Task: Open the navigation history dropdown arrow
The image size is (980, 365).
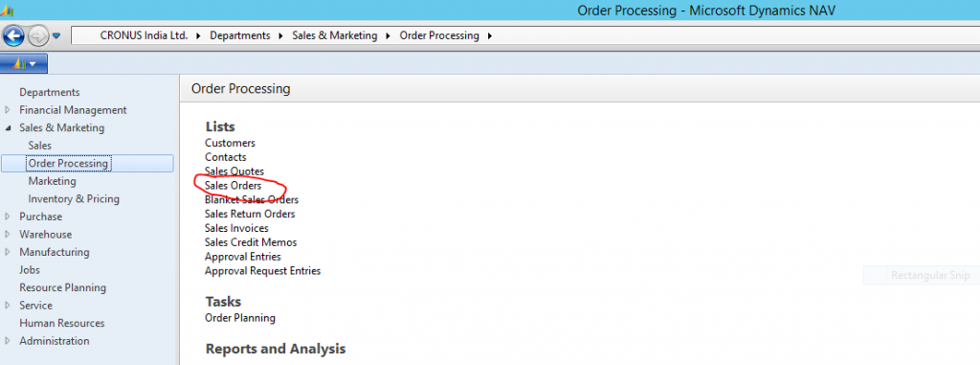Action: (x=56, y=36)
